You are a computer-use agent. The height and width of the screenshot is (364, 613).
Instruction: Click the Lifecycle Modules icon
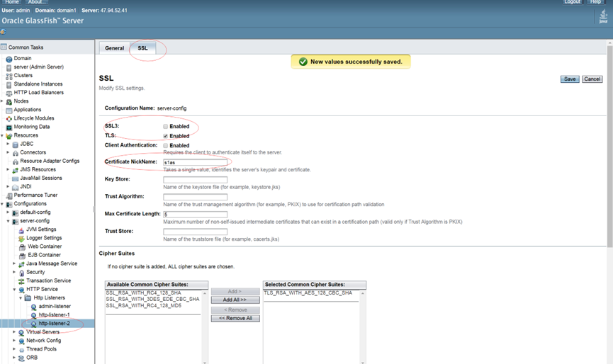point(9,119)
